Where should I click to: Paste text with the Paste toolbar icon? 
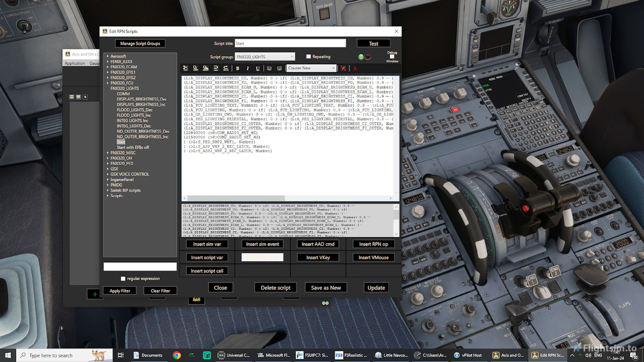tap(205, 68)
